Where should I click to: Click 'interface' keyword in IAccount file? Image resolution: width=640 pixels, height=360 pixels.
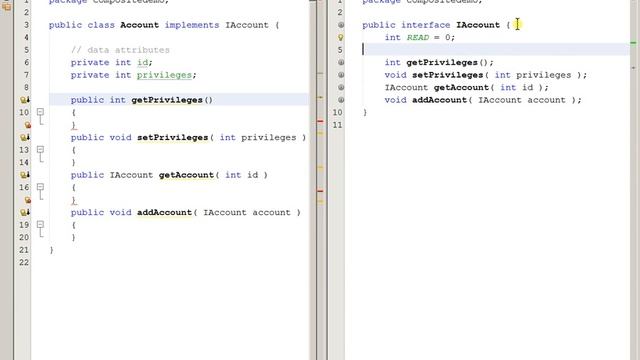(426, 25)
